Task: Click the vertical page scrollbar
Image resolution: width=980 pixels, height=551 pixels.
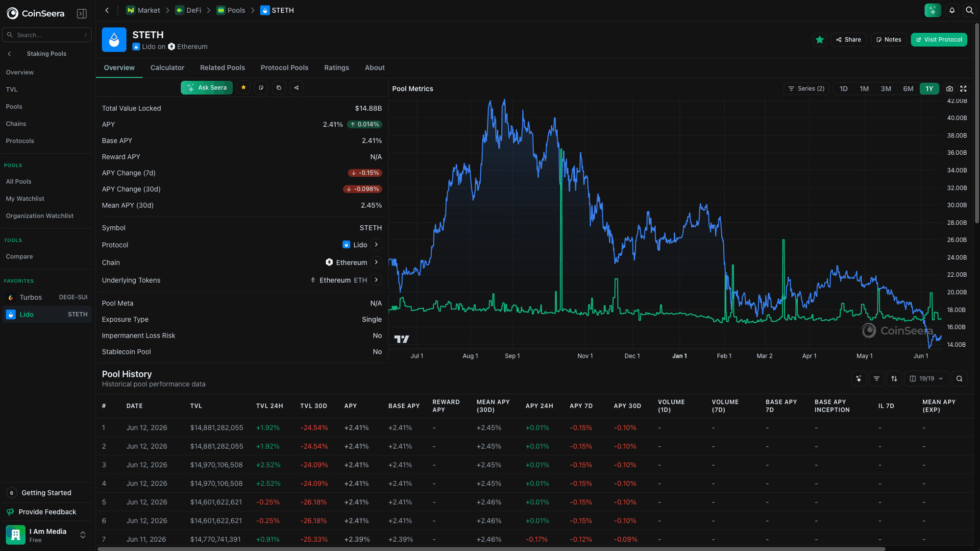Action: pyautogui.click(x=977, y=122)
